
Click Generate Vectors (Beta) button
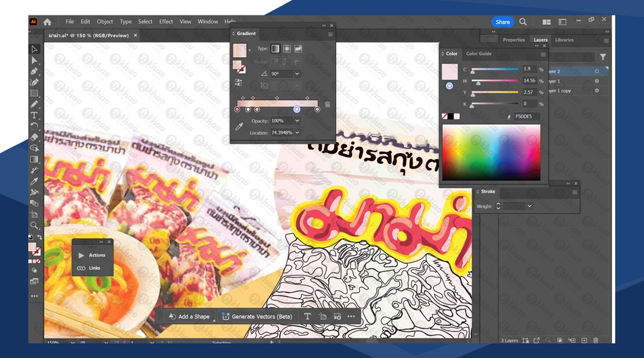coord(258,316)
